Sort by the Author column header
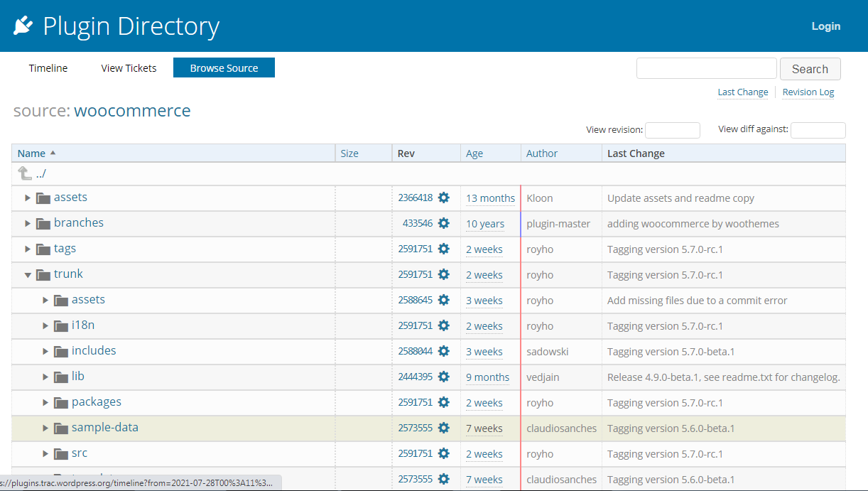Screen dimensions: 868x491 point(542,153)
